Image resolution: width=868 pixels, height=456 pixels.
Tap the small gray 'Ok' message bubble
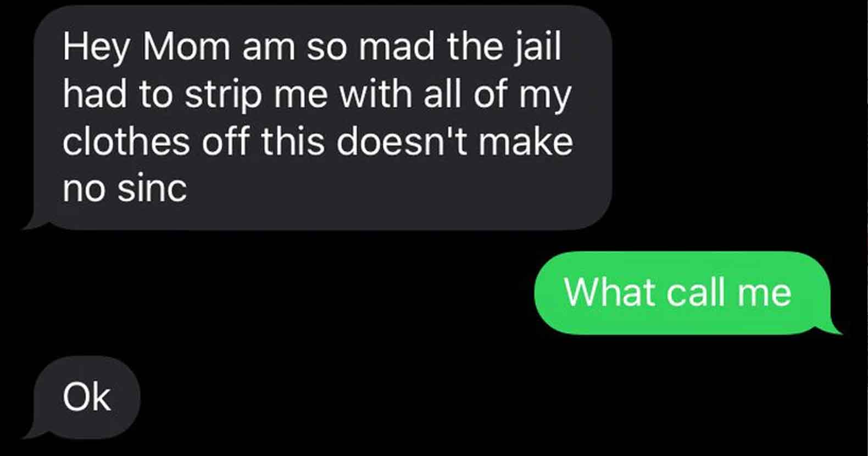[87, 397]
